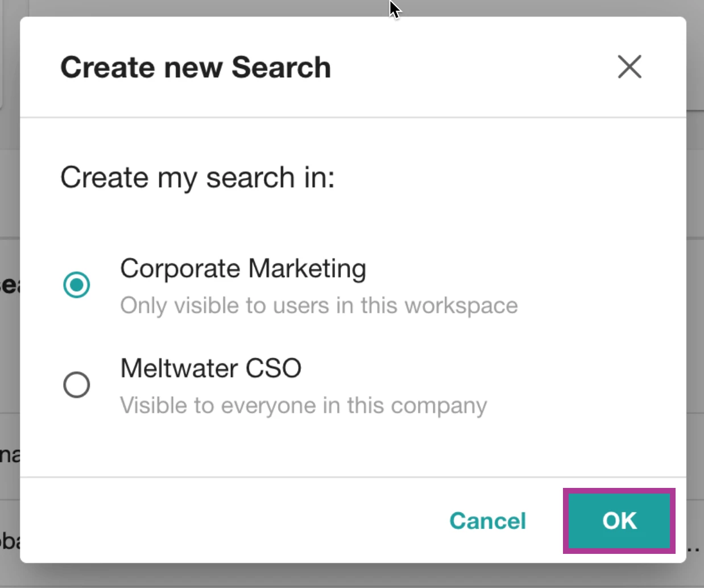Click the dimmed backdrop left of dialog
Viewport: 704px width, 588px height.
[x=9, y=188]
